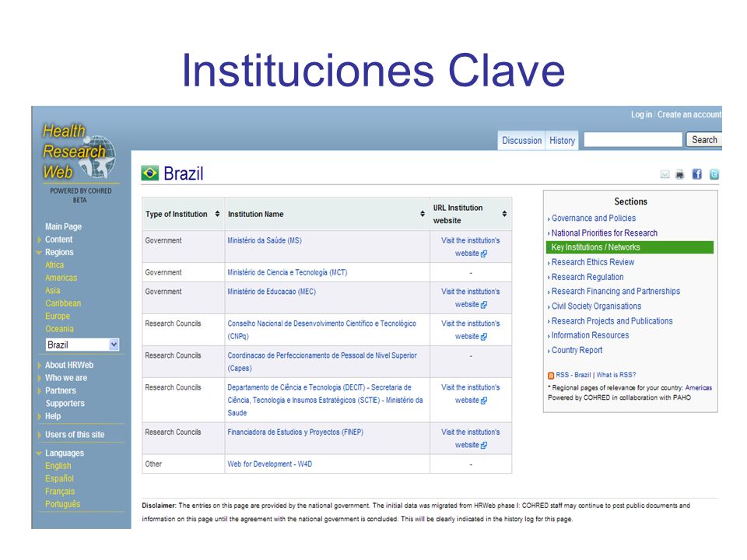Open Research Financing and Partnerships section
Screen dimensions: 747x560
point(616,292)
